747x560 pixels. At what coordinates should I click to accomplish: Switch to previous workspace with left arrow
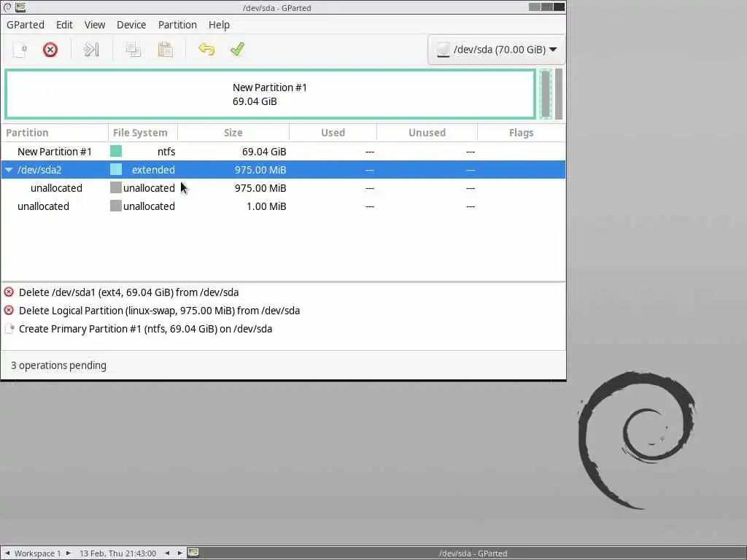tap(7, 553)
